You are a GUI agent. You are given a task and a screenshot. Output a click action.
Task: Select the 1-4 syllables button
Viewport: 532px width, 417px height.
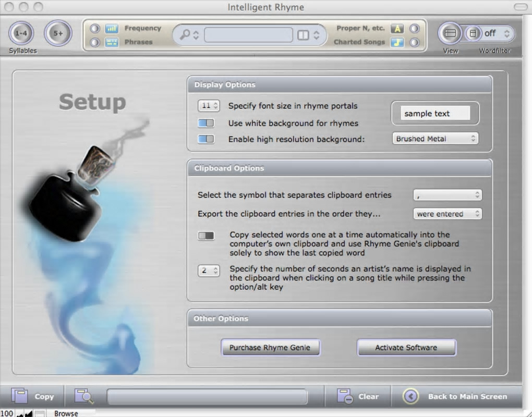[x=21, y=33]
